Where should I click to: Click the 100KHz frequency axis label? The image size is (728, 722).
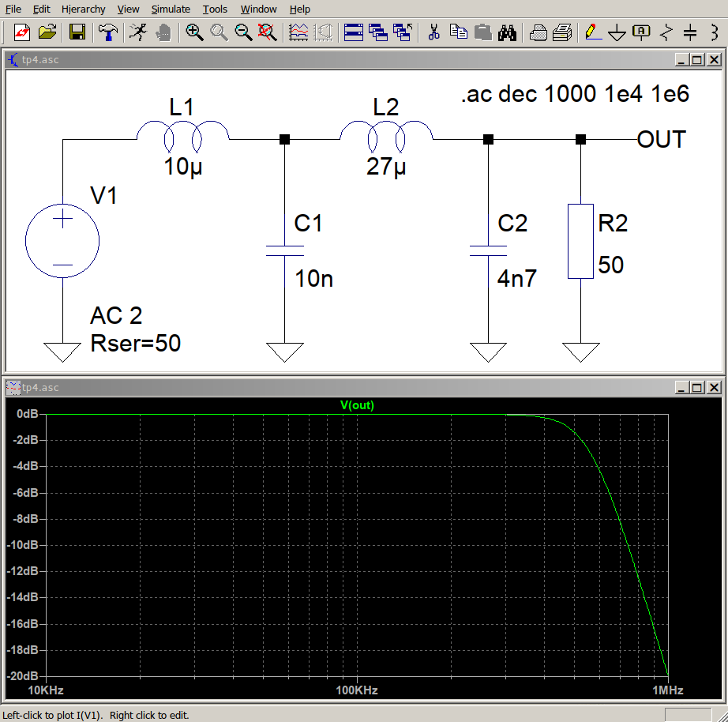coord(357,690)
